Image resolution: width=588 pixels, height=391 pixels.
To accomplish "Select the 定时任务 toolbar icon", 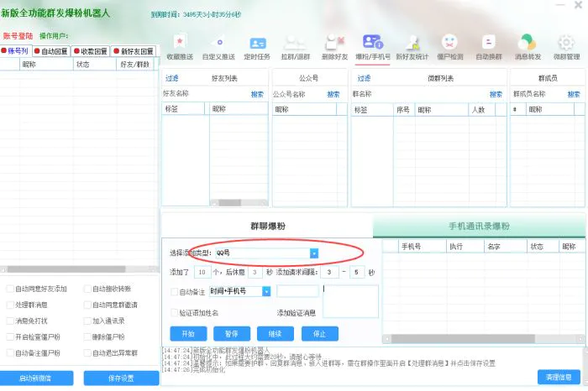I will [257, 47].
